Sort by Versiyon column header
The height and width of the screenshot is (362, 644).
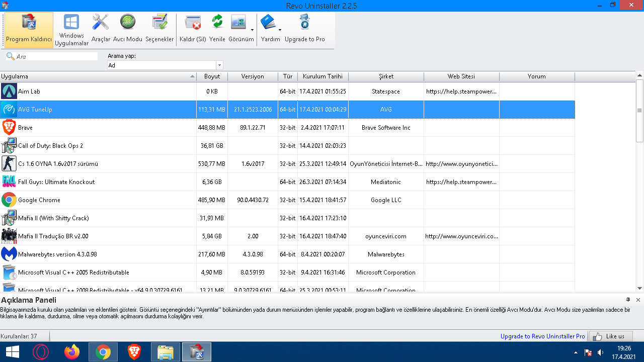pos(253,76)
